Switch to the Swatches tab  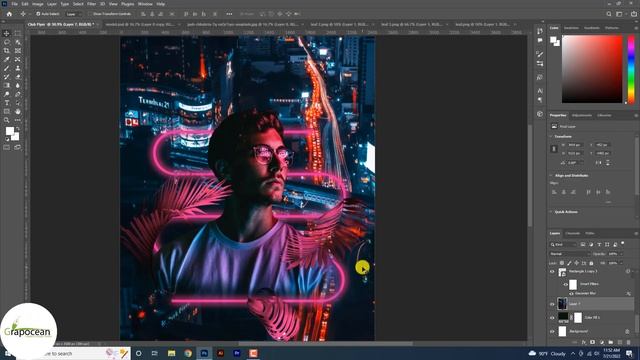tap(571, 28)
